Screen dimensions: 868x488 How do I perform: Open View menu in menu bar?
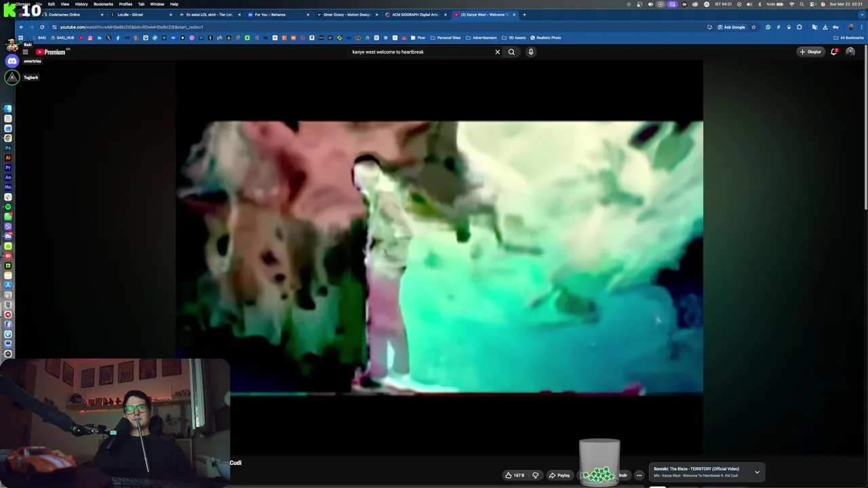point(65,4)
